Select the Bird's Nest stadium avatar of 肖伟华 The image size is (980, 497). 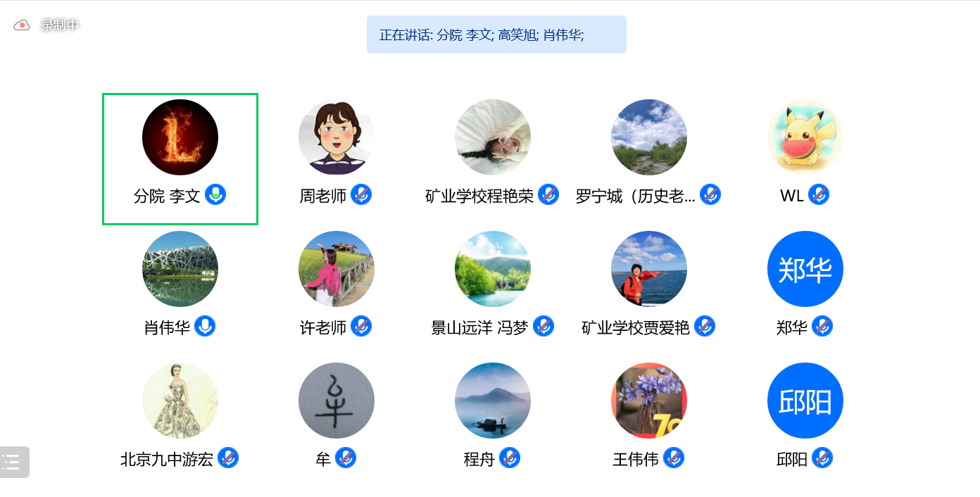click(x=180, y=269)
